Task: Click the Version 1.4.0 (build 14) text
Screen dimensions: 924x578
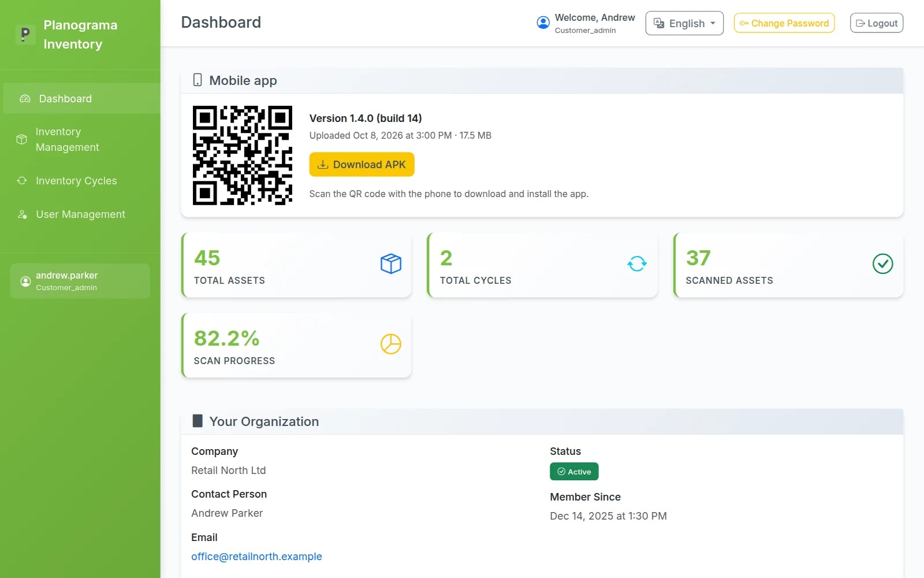Action: pos(366,118)
